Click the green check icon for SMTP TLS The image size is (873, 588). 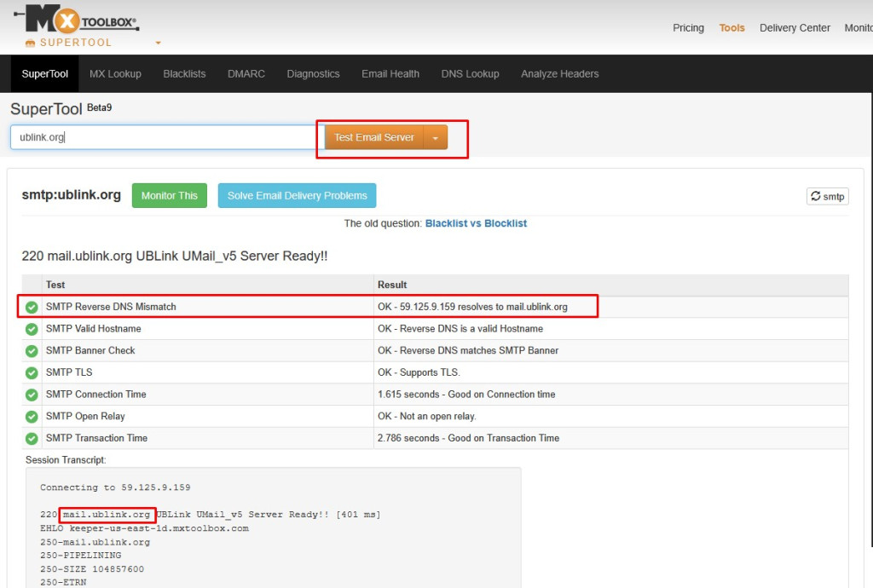pyautogui.click(x=32, y=372)
